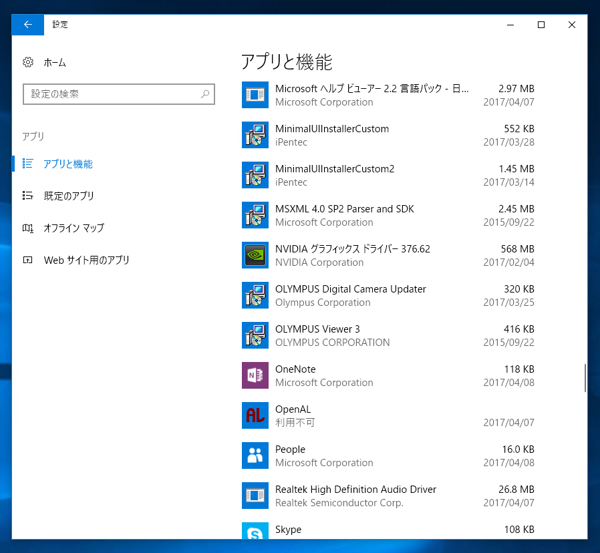Select NVIDIA グラフィックス ドライバー 376.62 entry
Image resolution: width=600 pixels, height=553 pixels.
353,249
